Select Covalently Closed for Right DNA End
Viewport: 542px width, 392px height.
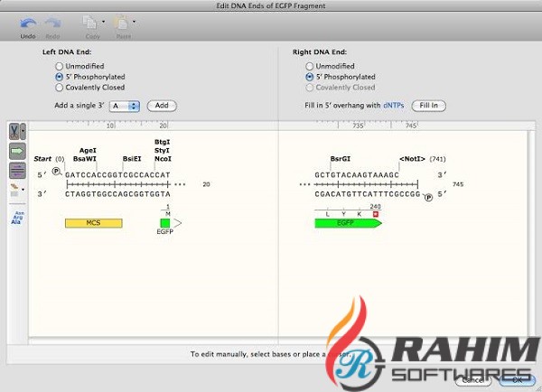coord(309,88)
